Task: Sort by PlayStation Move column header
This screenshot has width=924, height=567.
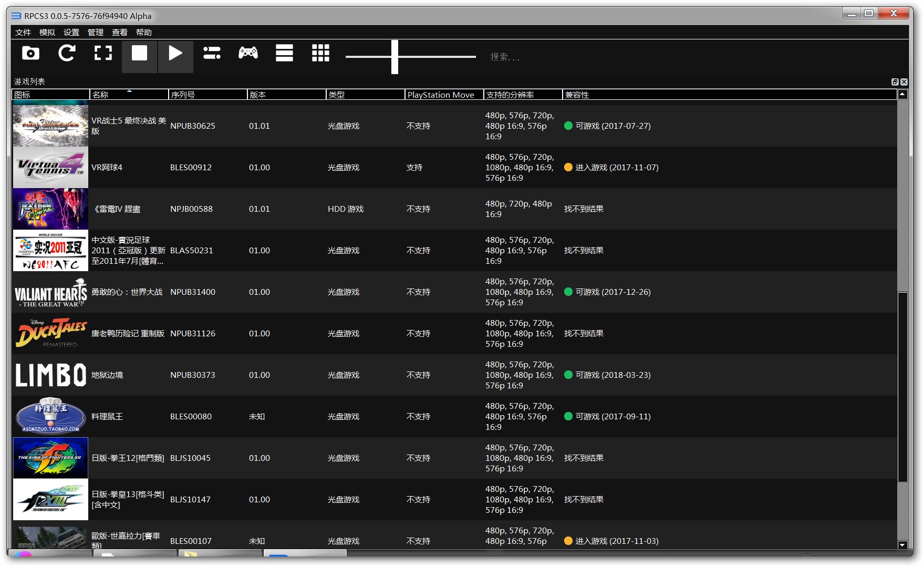Action: coord(444,95)
